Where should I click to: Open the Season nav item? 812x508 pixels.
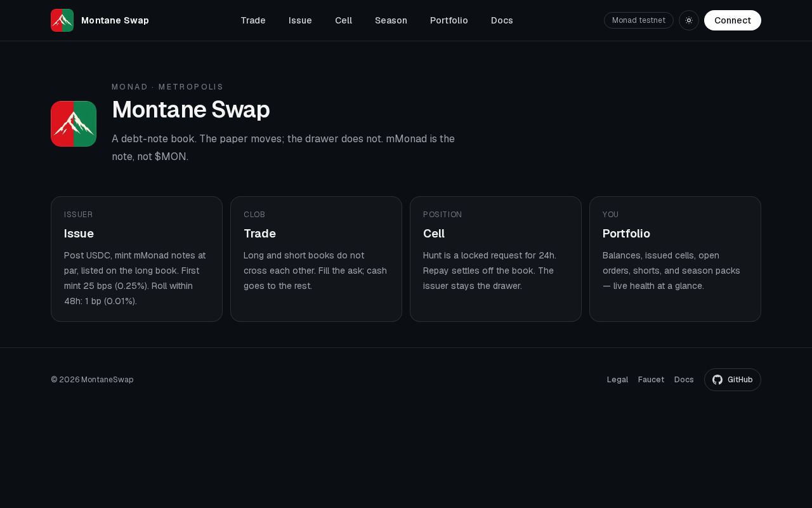[x=391, y=20]
